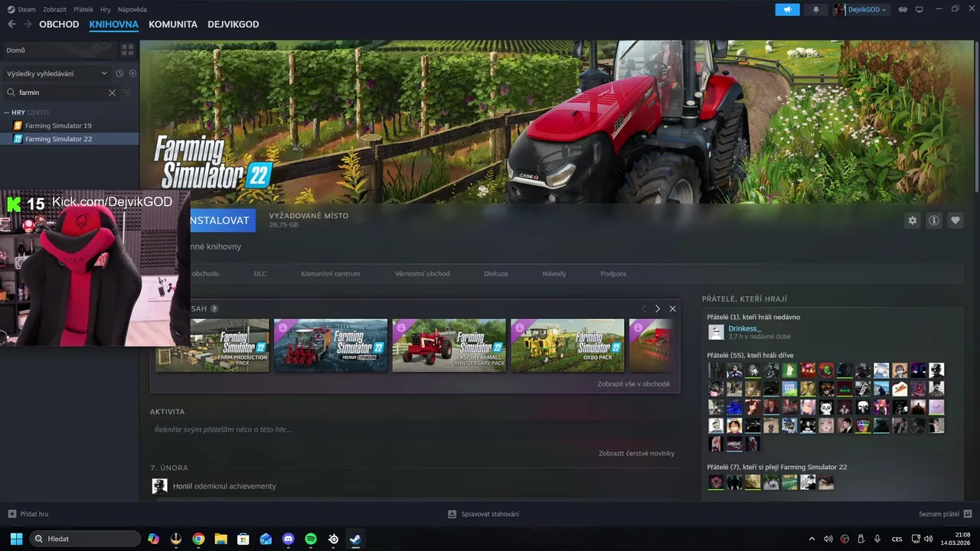Image resolution: width=980 pixels, height=551 pixels.
Task: Open the DEJVIKGOD profile tab
Action: [x=233, y=24]
